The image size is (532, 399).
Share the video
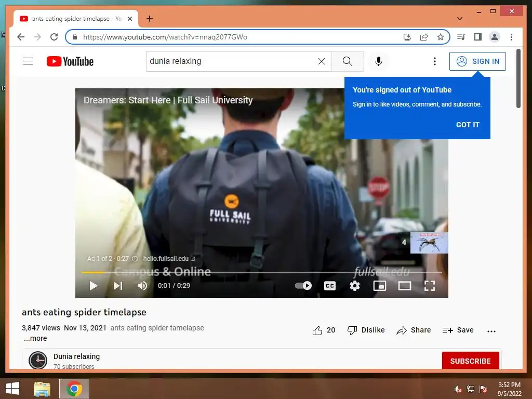coord(414,330)
